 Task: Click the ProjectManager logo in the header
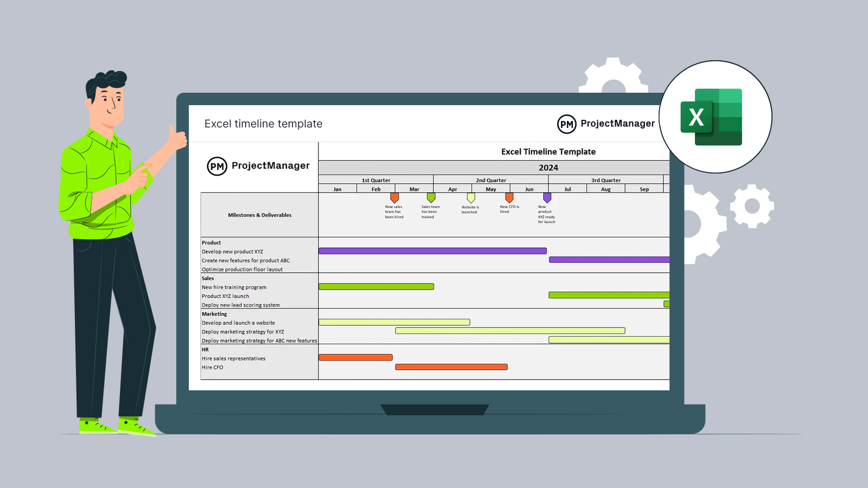point(606,124)
